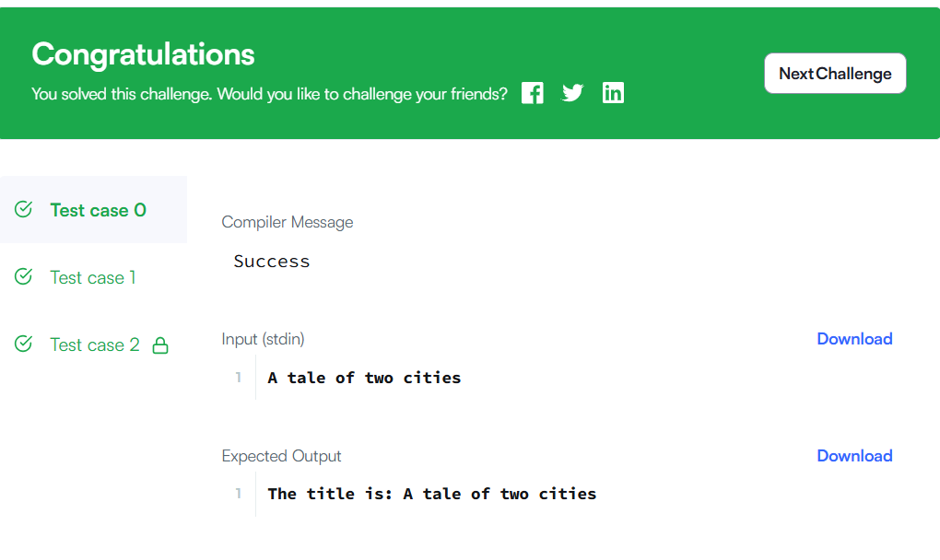
Task: Download the Expected Output file
Action: coord(854,456)
